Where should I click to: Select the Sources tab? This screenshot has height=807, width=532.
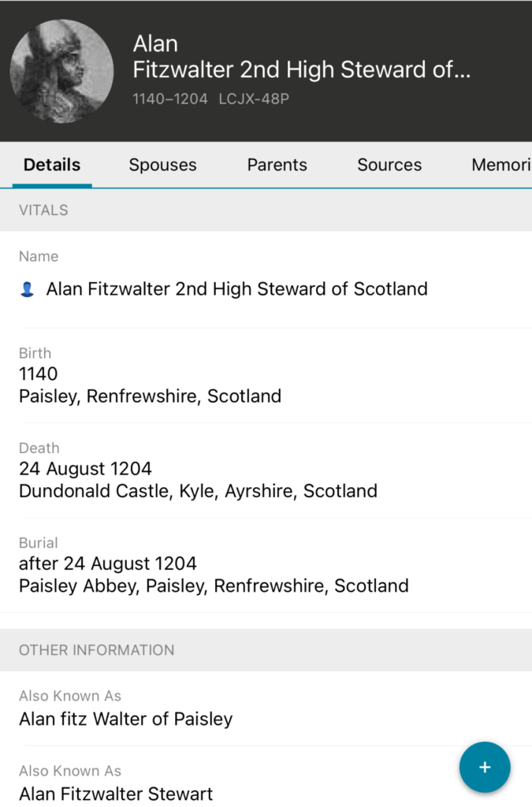(x=389, y=165)
